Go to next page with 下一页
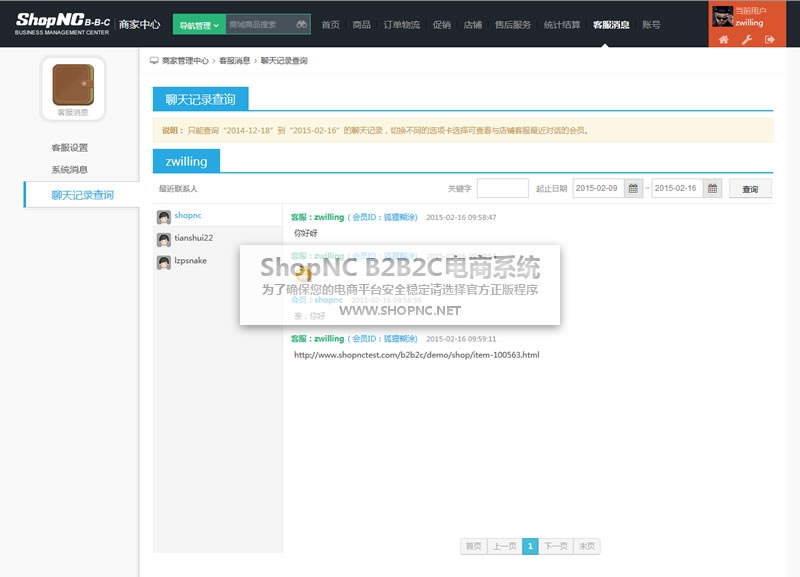800x577 pixels. [556, 546]
